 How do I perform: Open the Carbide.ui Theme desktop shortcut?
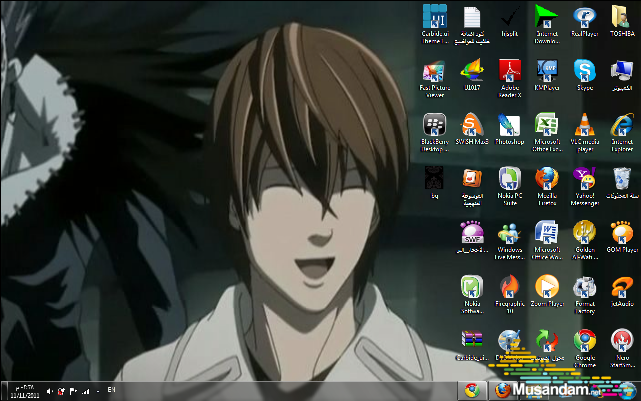(x=435, y=24)
